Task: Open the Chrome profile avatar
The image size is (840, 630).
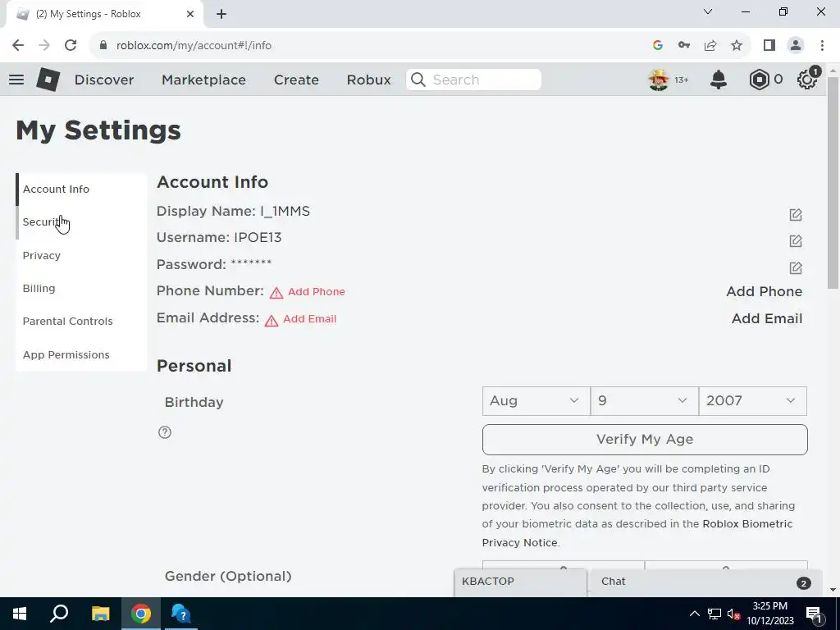Action: [x=796, y=46]
